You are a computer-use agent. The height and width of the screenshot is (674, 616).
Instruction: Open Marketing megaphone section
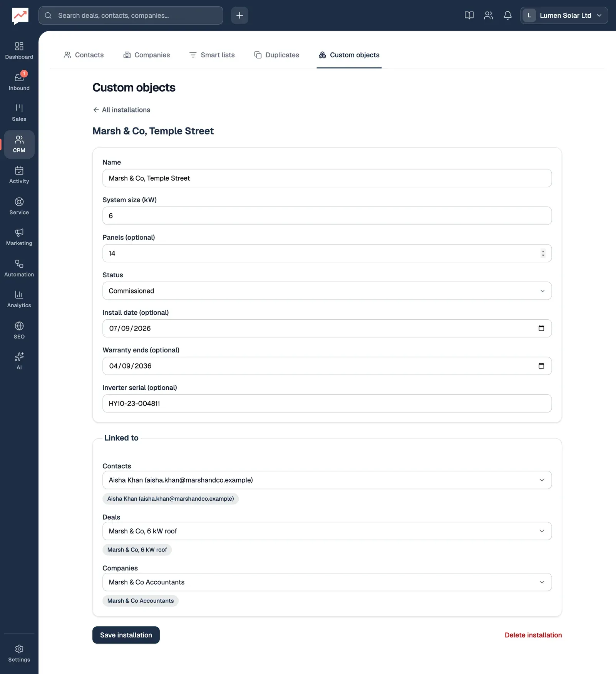[x=19, y=237]
